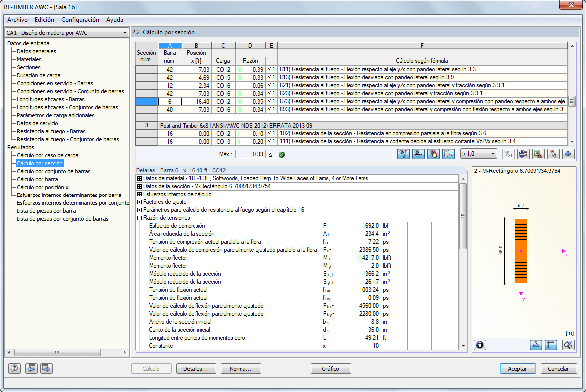Open the CA1 - Diseño de madera por AWC dropdown
This screenshot has height=392, width=586.
[67, 33]
